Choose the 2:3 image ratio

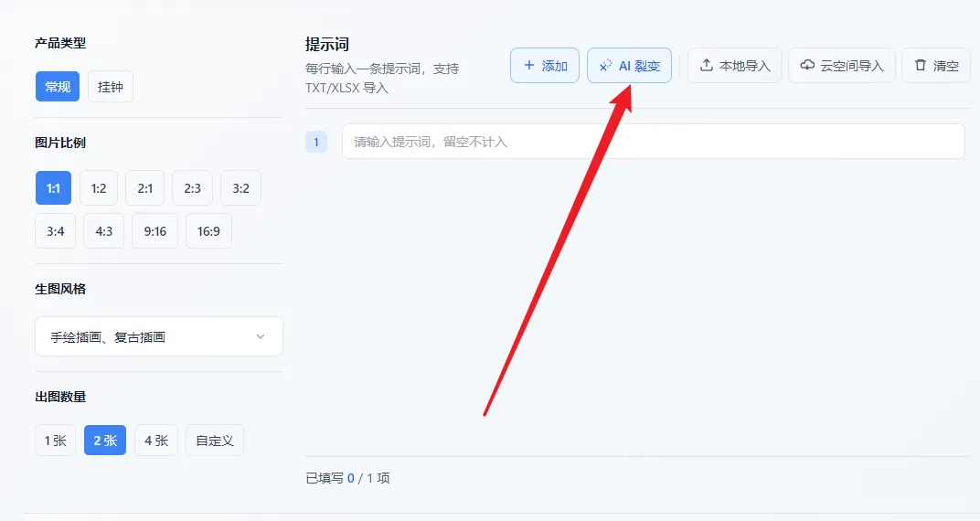click(192, 188)
